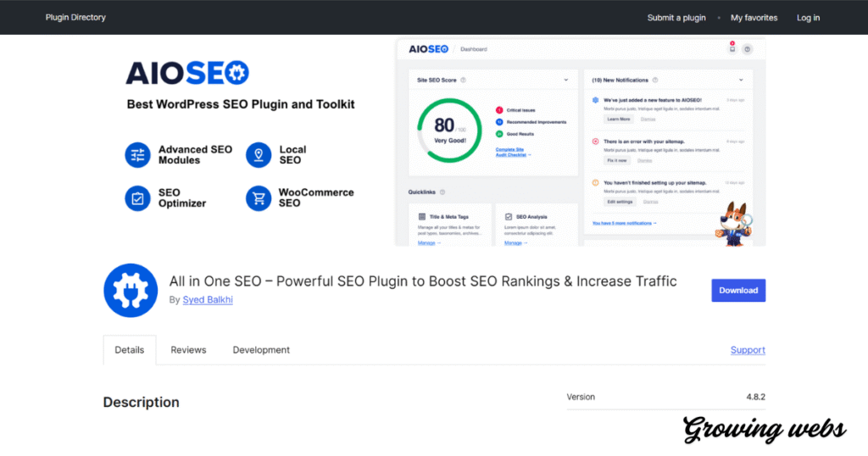Screen dimensions: 868x456
Task: Click the Edit settings button
Action: (x=620, y=202)
